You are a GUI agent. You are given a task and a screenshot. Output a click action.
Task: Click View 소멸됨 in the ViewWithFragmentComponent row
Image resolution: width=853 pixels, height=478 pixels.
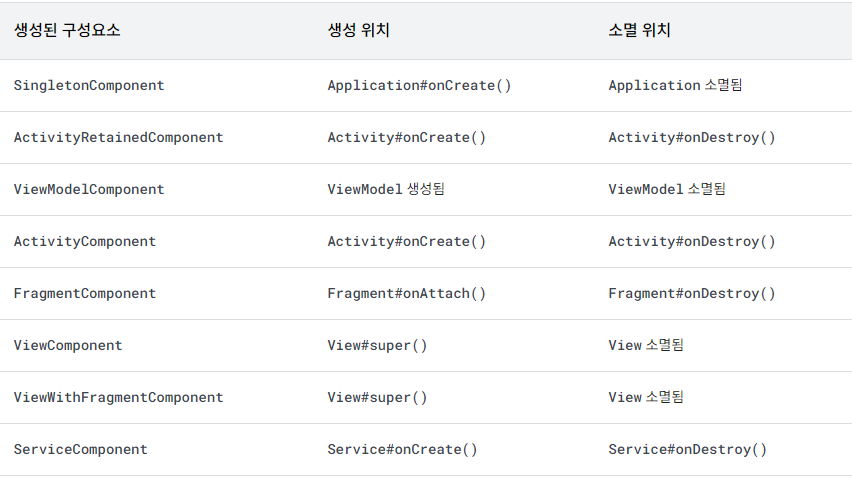(646, 398)
